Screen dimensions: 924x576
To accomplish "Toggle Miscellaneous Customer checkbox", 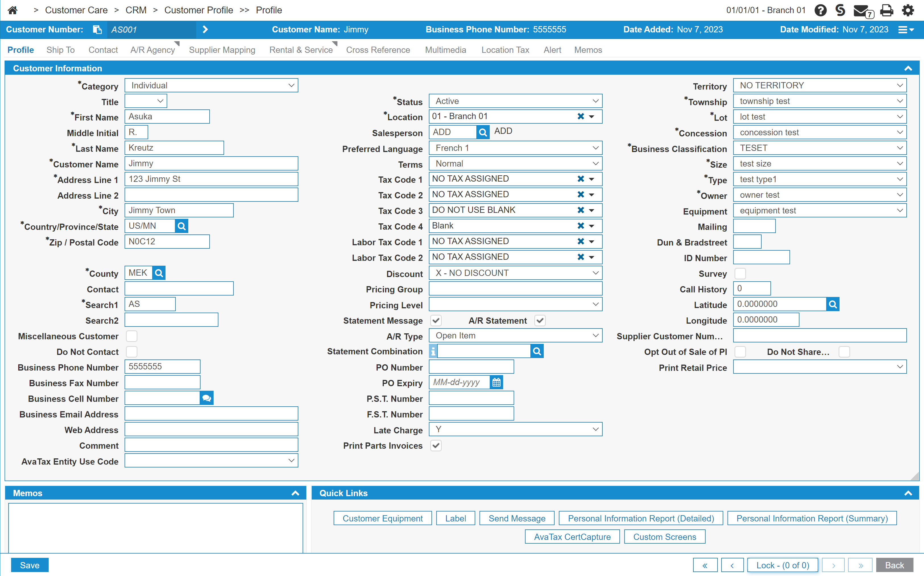I will 131,336.
